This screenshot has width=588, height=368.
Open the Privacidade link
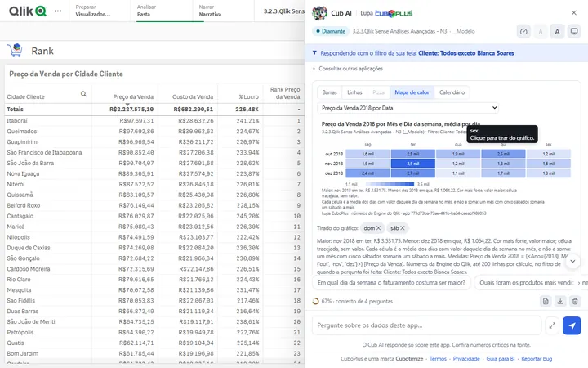(466, 359)
